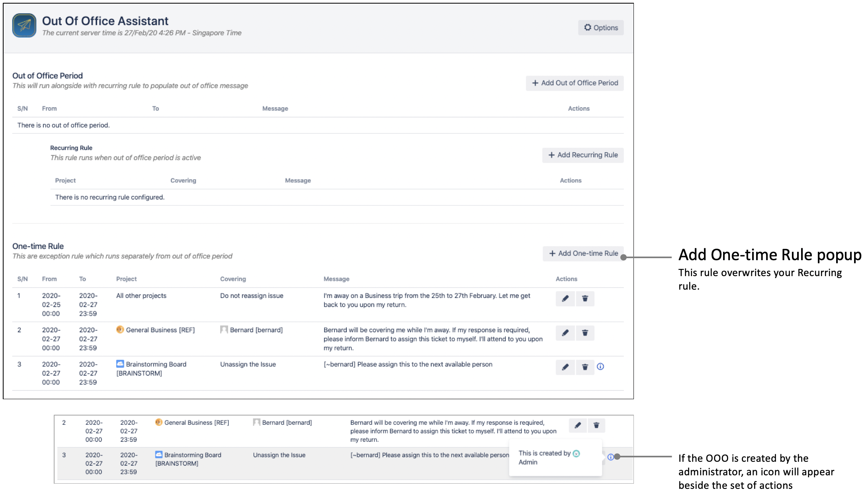Delete one-time rule 1 with trash icon

point(585,299)
